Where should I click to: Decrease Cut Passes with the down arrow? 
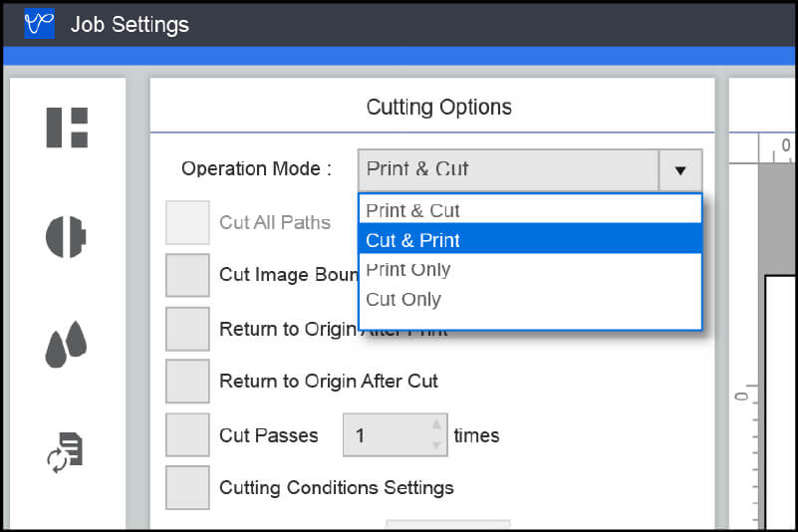(435, 445)
